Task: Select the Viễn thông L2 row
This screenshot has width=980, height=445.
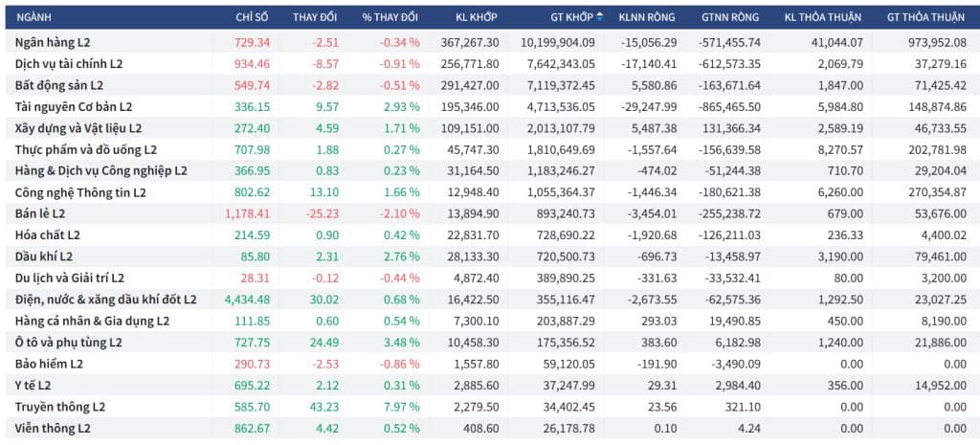Action: (53, 428)
